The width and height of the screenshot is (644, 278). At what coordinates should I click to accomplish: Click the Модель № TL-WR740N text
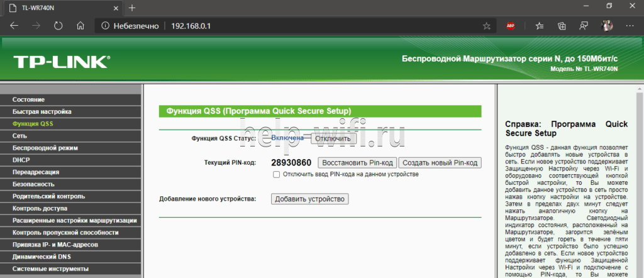(584, 69)
